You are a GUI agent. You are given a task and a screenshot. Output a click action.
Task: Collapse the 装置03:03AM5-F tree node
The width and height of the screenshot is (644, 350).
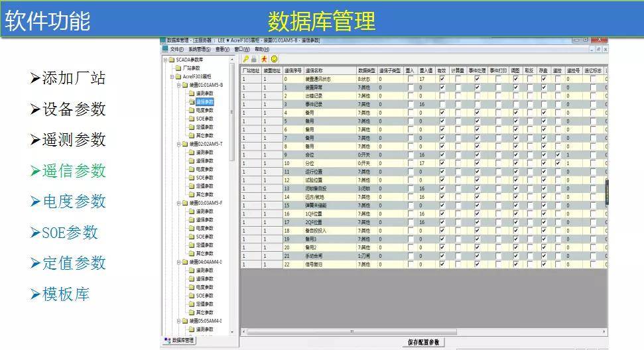point(178,203)
